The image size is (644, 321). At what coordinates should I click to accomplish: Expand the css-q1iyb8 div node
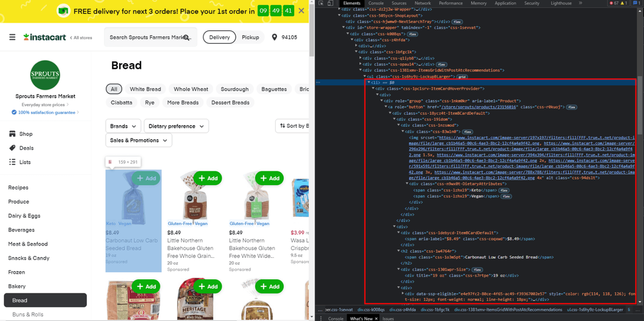361,59
